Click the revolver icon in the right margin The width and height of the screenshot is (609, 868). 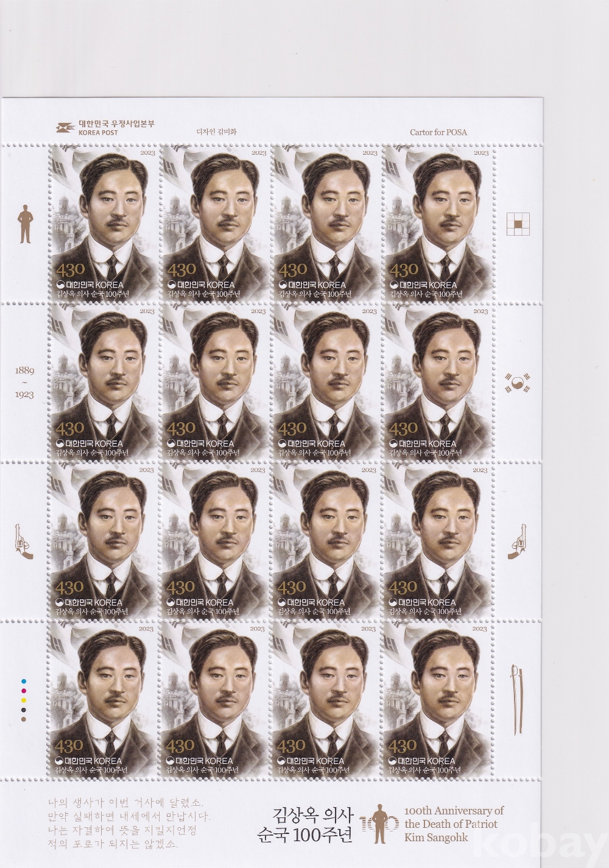(518, 540)
